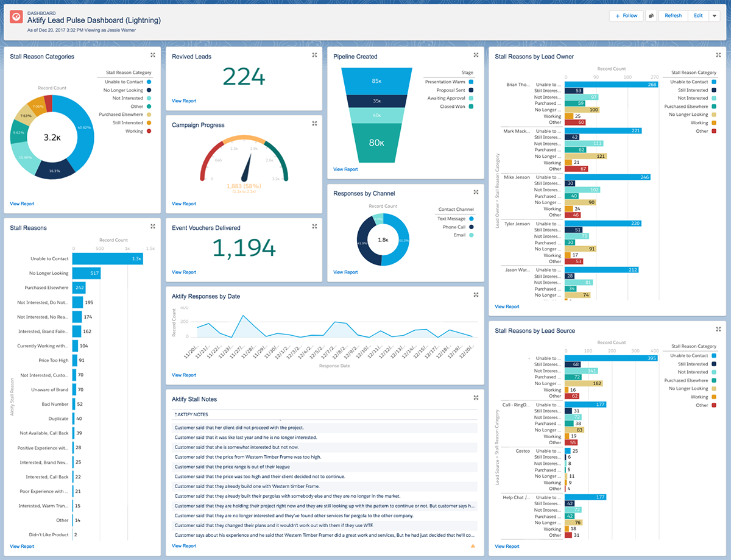The image size is (731, 560).
Task: Click the 1.8k center of Responses donut
Action: click(383, 240)
